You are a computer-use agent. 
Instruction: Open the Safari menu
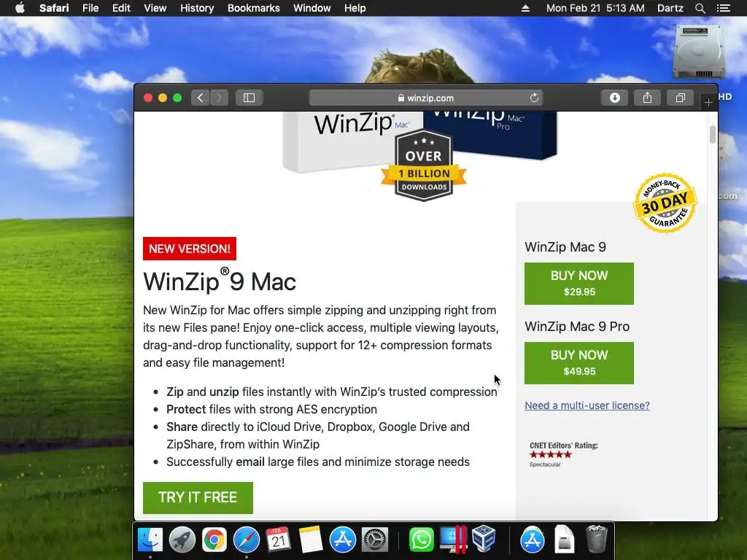point(54,8)
